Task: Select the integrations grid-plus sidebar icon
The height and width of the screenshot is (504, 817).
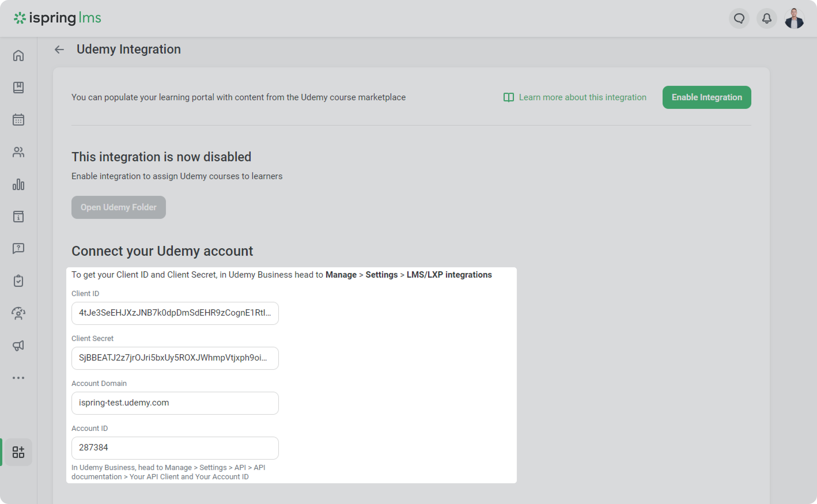Action: [x=18, y=452]
